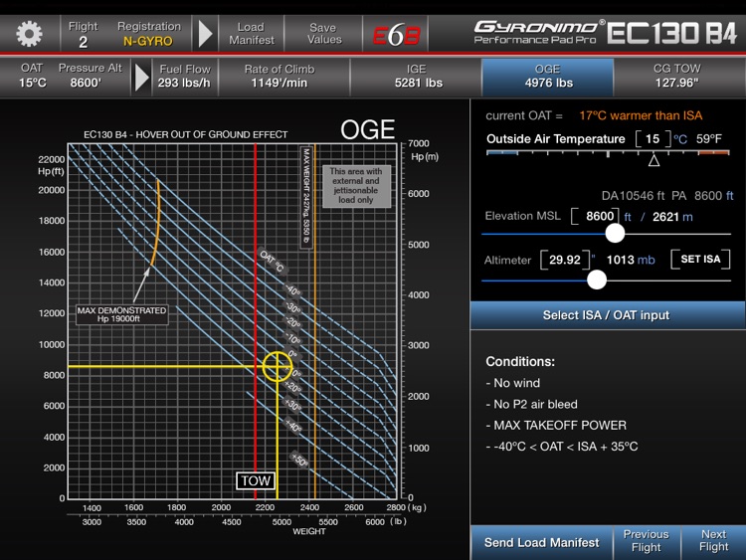Tap the 'No wind' condition line
This screenshot has height=560, width=746.
513,383
